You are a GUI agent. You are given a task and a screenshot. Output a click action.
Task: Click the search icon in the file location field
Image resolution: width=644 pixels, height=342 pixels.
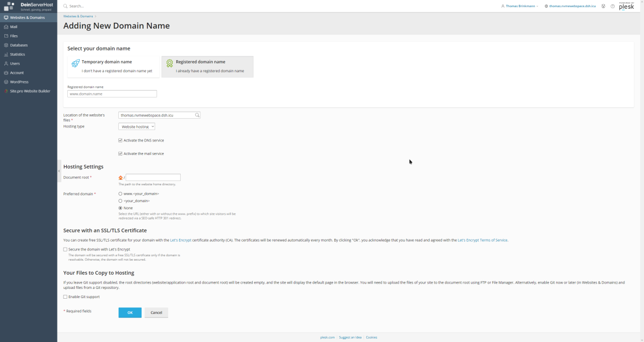click(x=197, y=115)
